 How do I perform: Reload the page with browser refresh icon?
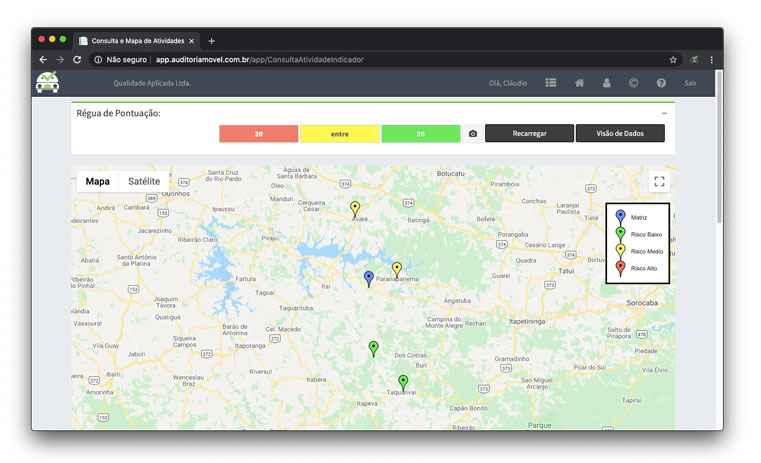point(77,60)
